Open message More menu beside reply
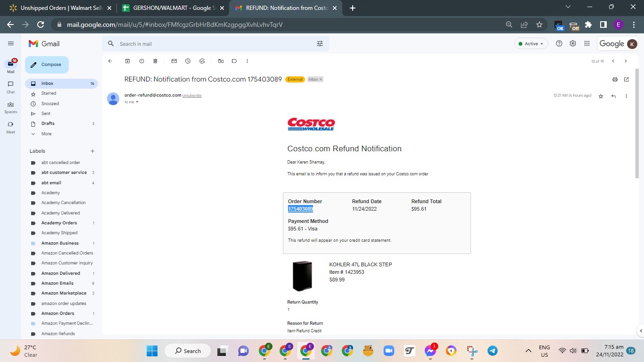The image size is (644, 362). 626,96
